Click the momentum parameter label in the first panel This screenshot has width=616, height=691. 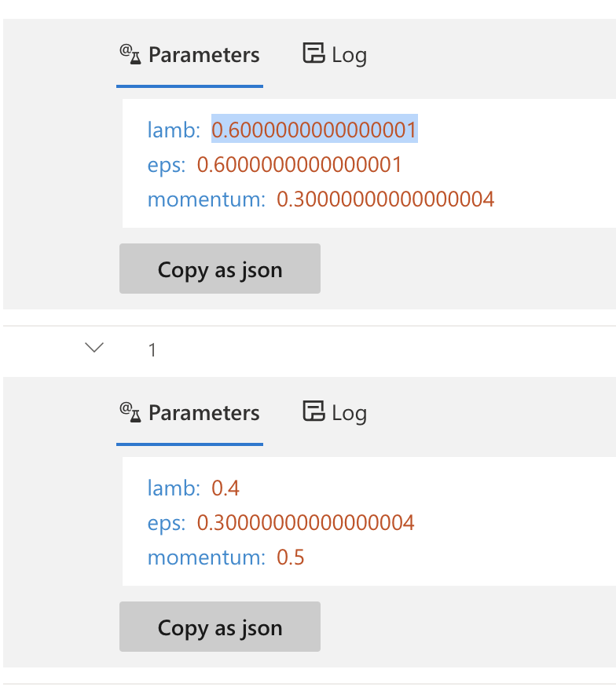click(207, 199)
